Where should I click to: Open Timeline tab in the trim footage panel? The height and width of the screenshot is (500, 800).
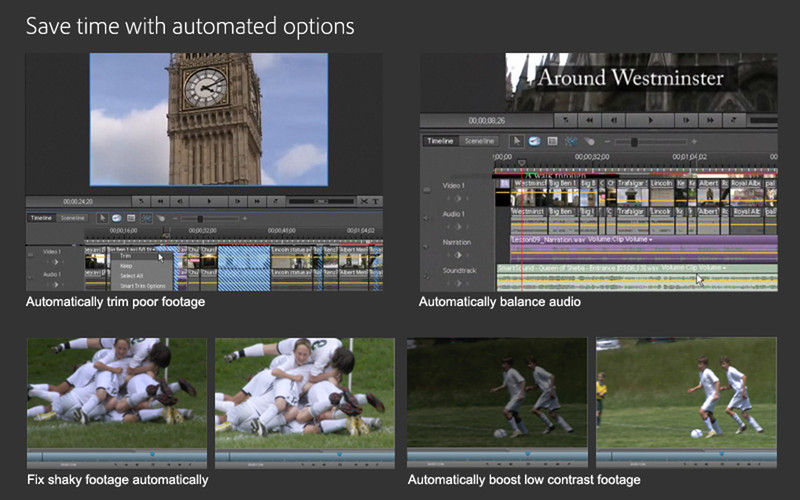click(41, 218)
